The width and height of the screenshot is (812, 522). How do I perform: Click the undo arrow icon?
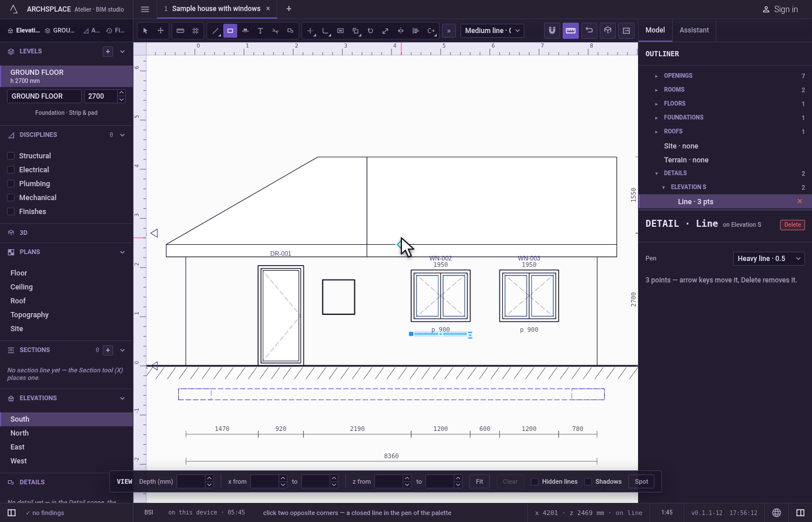[x=589, y=31]
